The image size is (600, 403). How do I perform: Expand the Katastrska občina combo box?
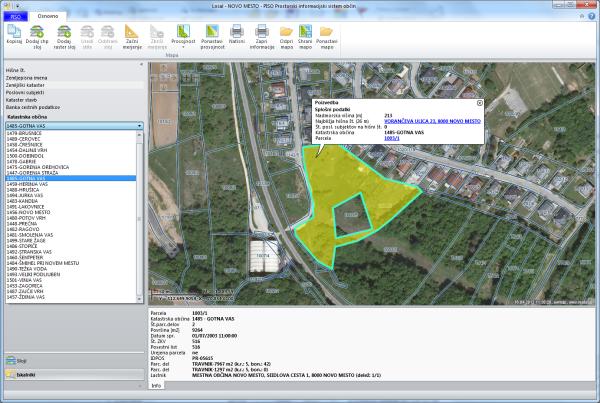(141, 126)
